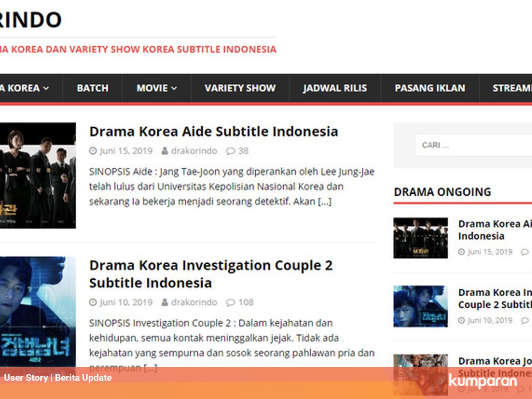The width and height of the screenshot is (532, 399).
Task: Focus the CARI search field
Action: pos(473,145)
